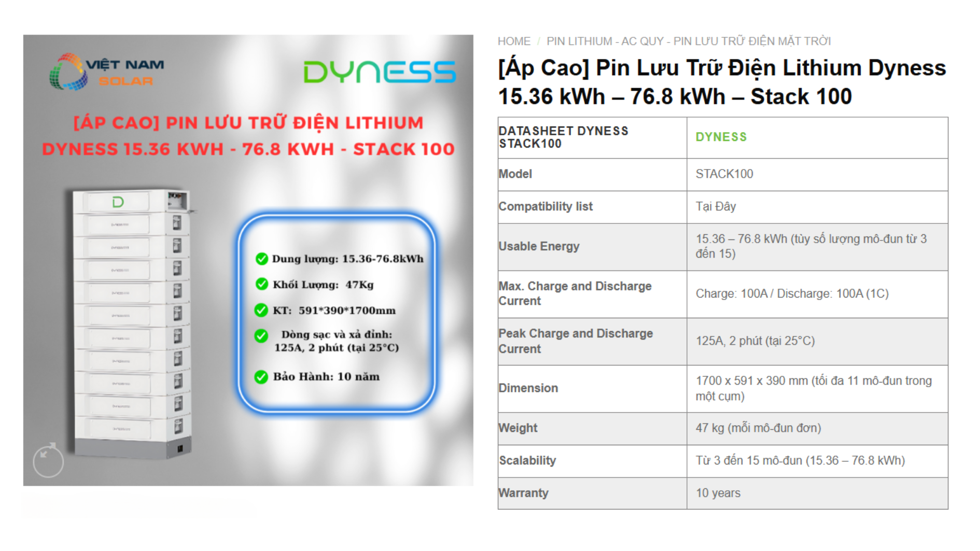Image resolution: width=980 pixels, height=551 pixels.
Task: Click the image zoom expand icon
Action: (48, 460)
